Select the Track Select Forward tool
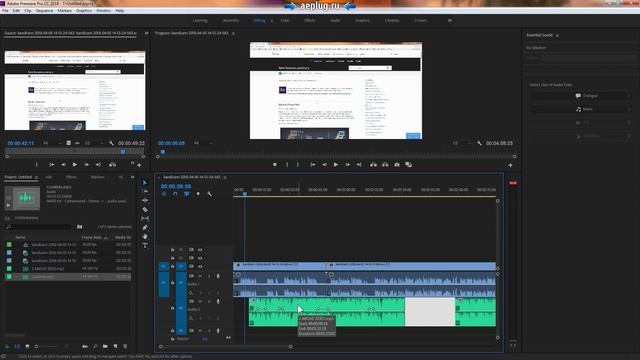Screen dimensions: 640x360 coord(145,191)
